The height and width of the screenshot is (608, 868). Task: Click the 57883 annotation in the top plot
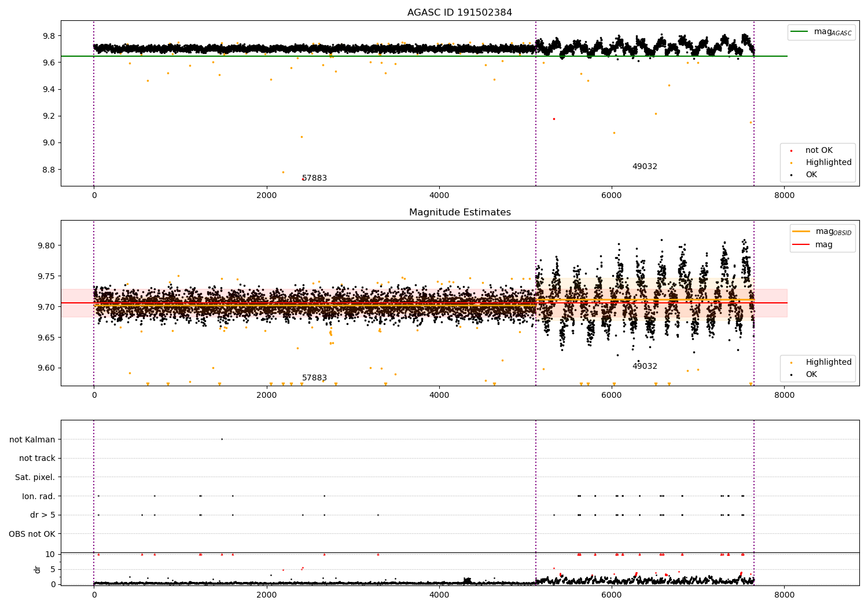click(315, 178)
